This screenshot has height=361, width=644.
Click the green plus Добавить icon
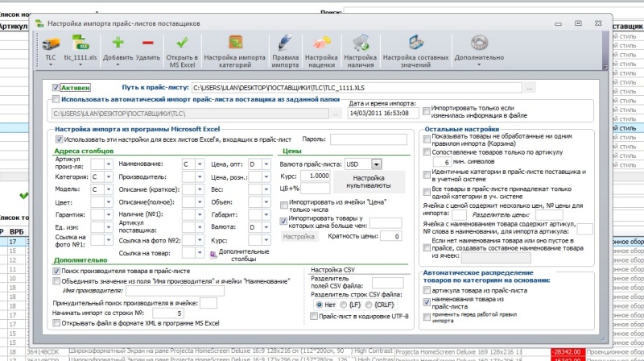118,43
